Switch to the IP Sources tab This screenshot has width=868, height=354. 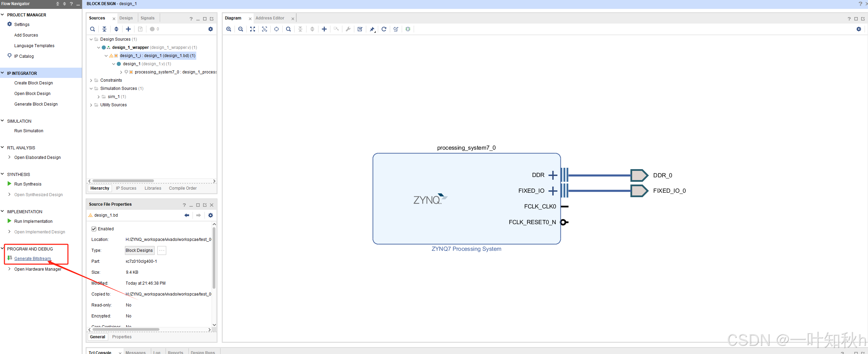coord(126,188)
